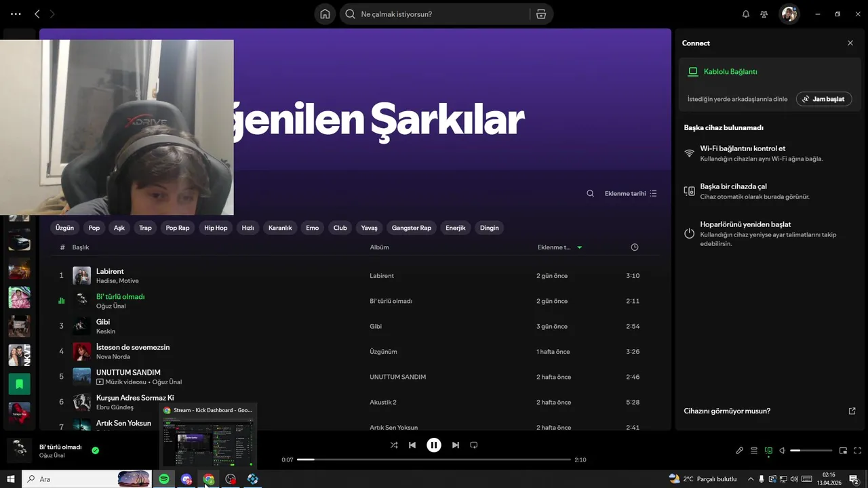Filter by Aşk chip
Screen dimensions: 868x488
(x=119, y=228)
